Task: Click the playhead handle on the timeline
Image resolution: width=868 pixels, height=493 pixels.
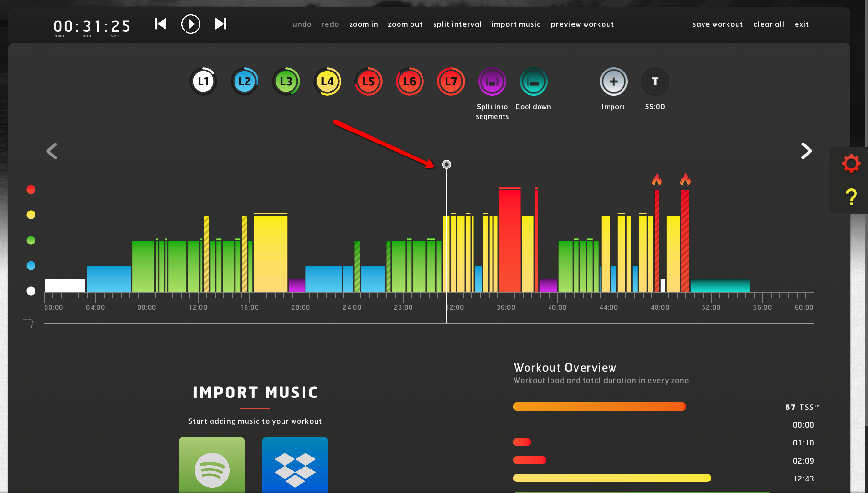Action: coord(446,165)
